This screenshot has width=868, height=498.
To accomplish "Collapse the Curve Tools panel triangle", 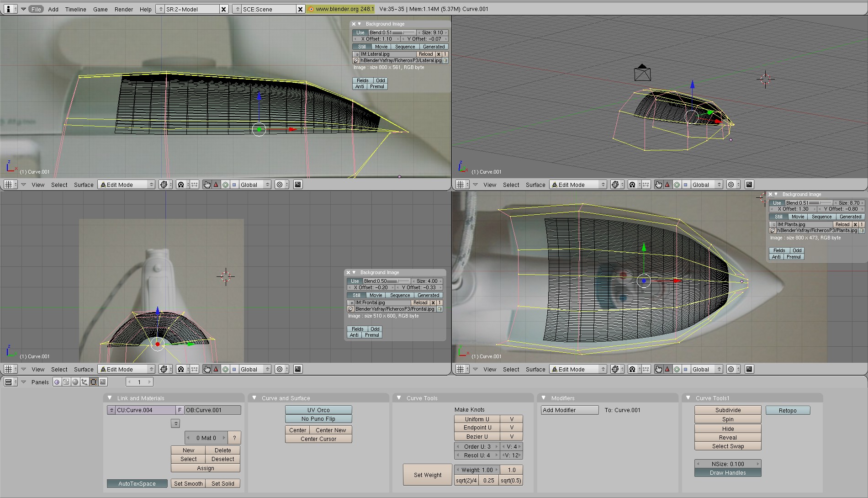I will [399, 398].
